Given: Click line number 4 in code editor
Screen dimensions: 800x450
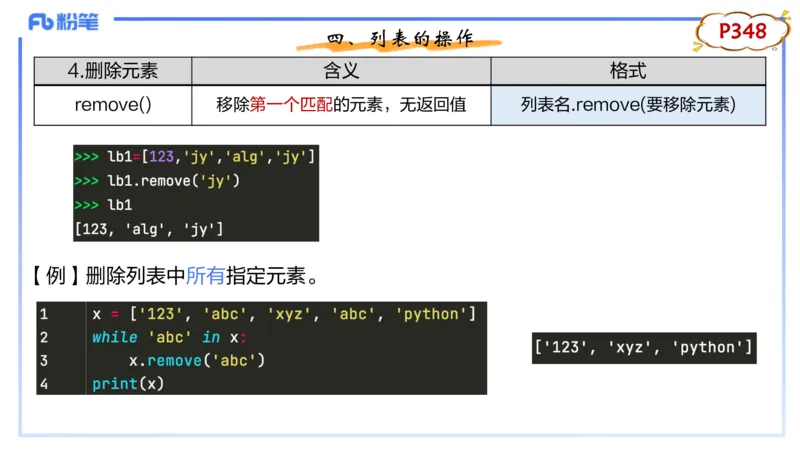Looking at the screenshot, I should (x=44, y=383).
